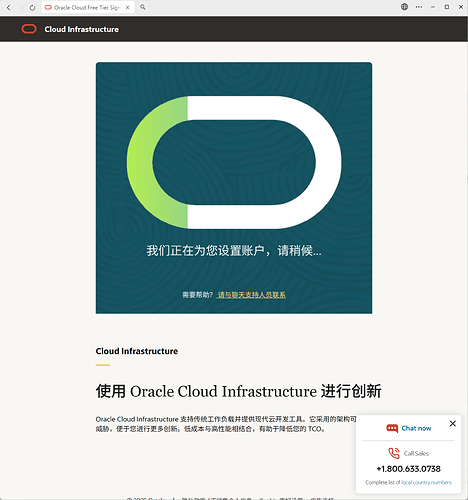Open the three-dot more options menu

pyautogui.click(x=419, y=7)
